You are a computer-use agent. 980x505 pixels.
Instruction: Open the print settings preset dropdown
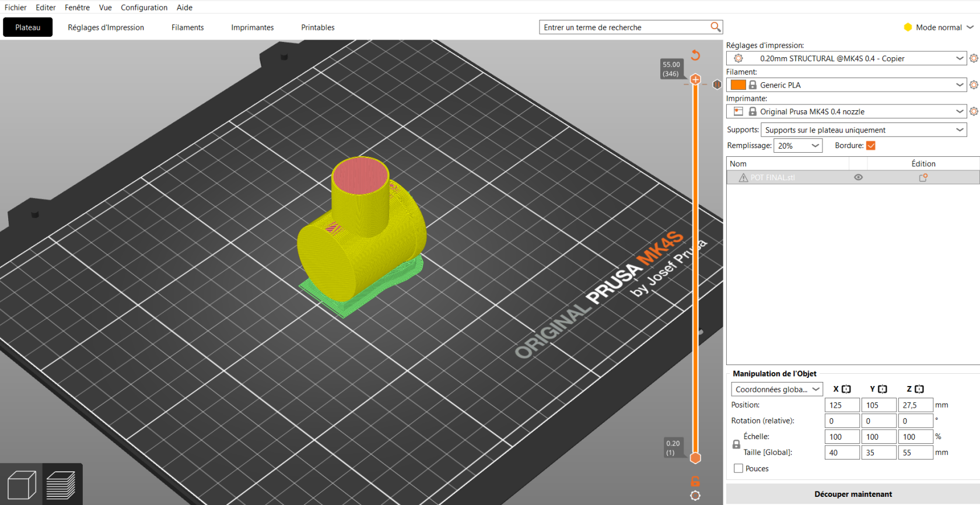point(846,58)
